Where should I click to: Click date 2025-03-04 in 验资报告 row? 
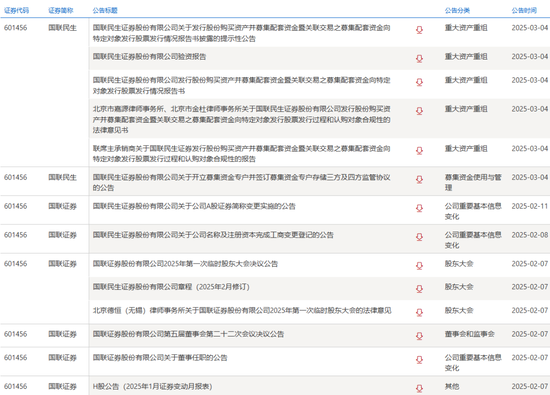(x=530, y=56)
